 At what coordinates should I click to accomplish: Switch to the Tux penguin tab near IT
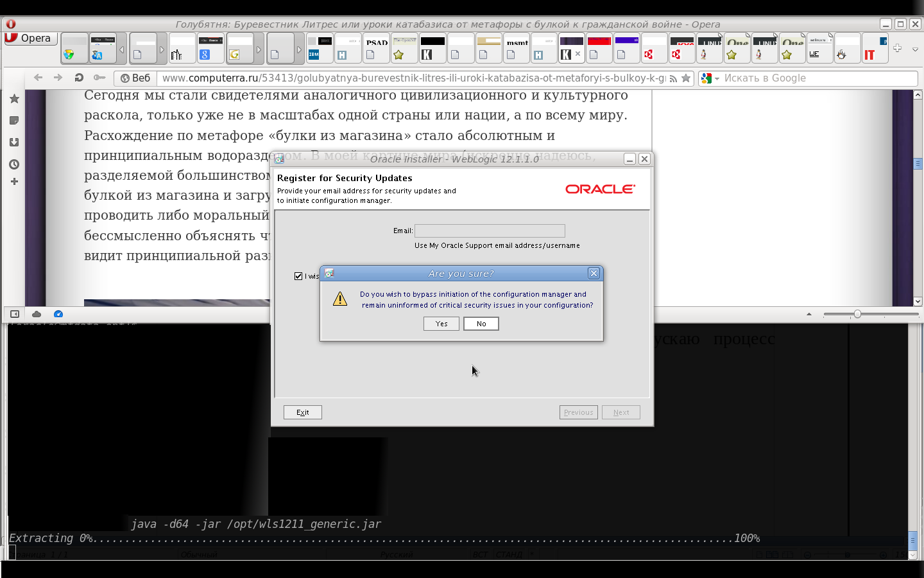847,48
